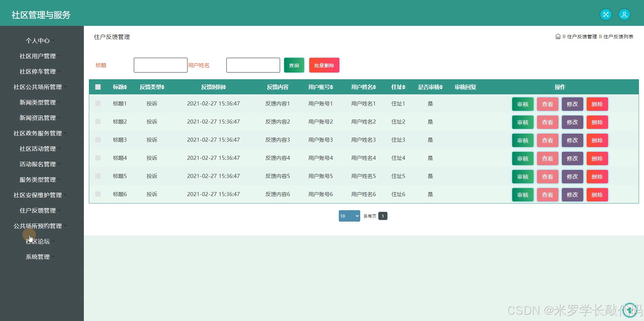Click 审核 button for row 标题5
This screenshot has height=321, width=644.
[523, 177]
